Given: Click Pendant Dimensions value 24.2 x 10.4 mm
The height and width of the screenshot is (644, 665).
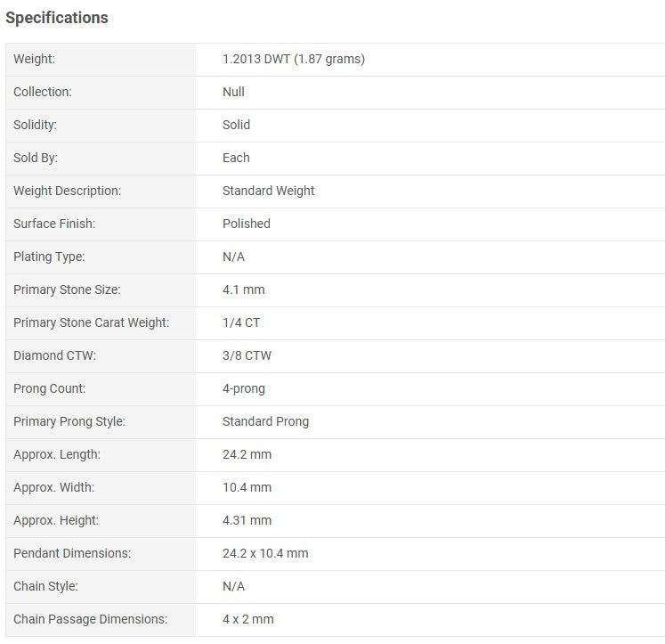Looking at the screenshot, I should [265, 553].
